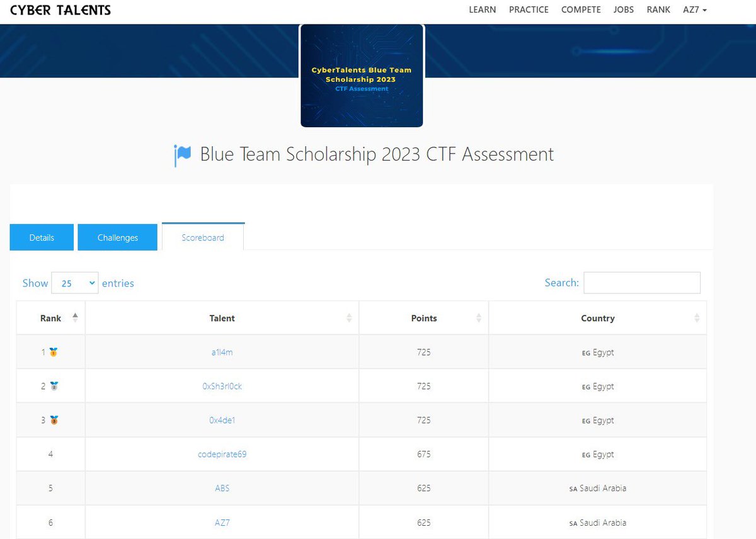Click the Saudi Arabia cell in the AZ7 row
This screenshot has width=756, height=539.
pos(598,523)
